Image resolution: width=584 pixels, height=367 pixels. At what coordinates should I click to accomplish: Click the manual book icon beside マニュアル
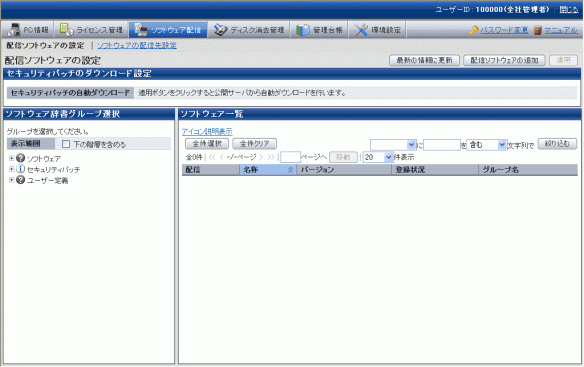537,30
